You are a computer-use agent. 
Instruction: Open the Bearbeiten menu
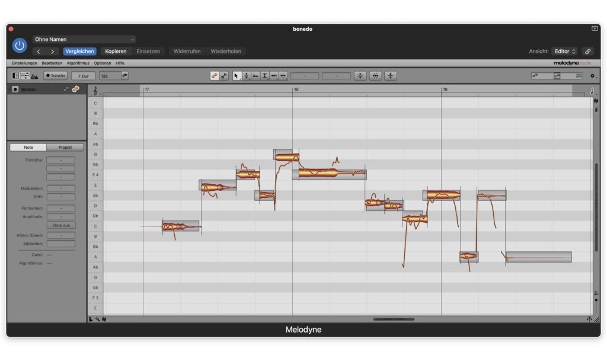click(x=52, y=63)
